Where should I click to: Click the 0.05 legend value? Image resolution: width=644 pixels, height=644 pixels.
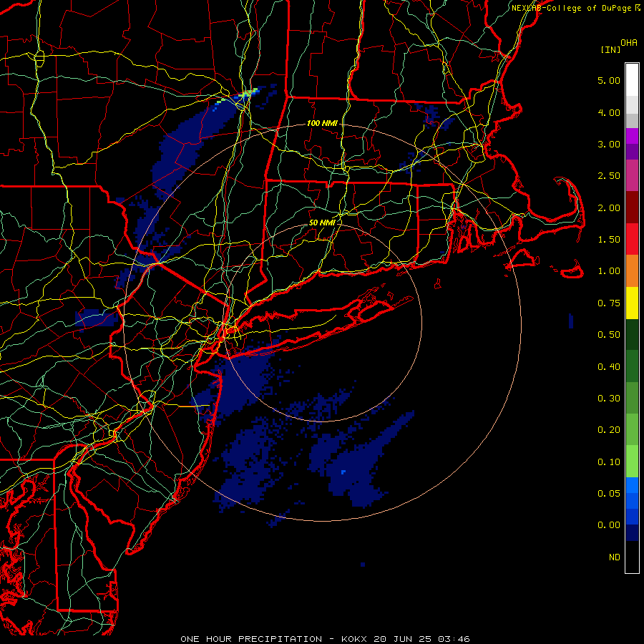tap(609, 494)
